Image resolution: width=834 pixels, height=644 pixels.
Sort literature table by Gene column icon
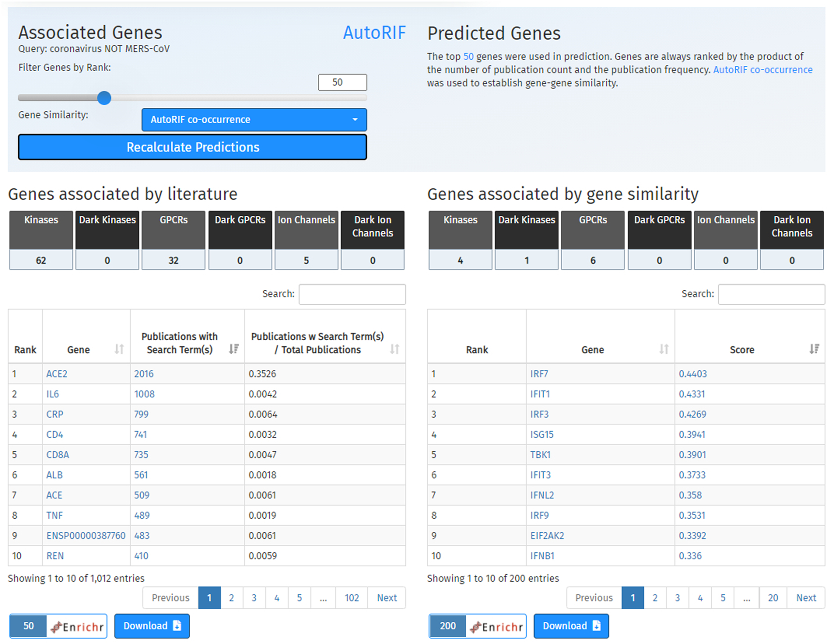pyautogui.click(x=119, y=349)
